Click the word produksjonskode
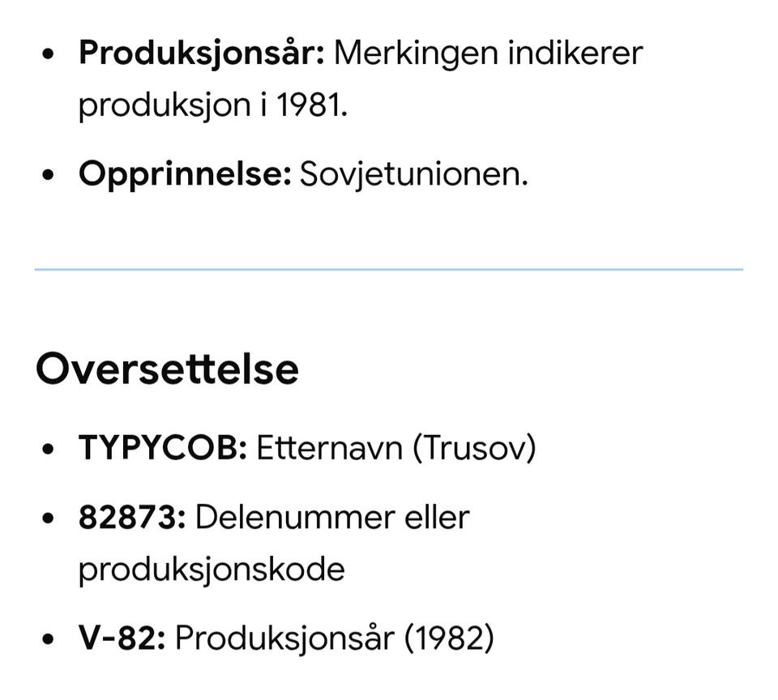The height and width of the screenshot is (700, 778). [x=212, y=570]
